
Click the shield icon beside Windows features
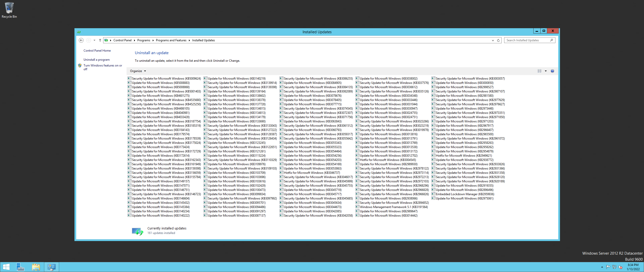tap(80, 65)
